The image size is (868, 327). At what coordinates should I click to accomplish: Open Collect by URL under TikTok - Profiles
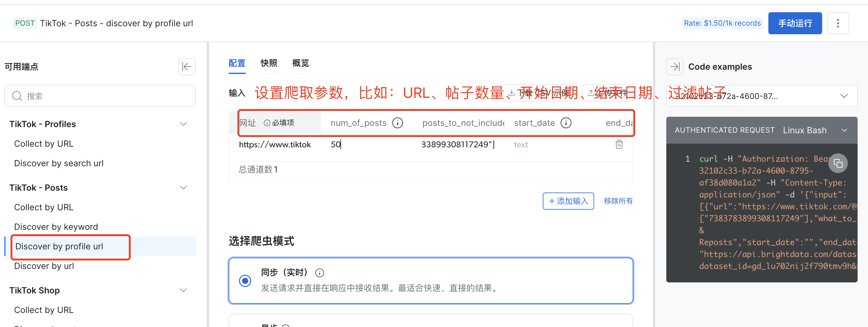tap(44, 144)
